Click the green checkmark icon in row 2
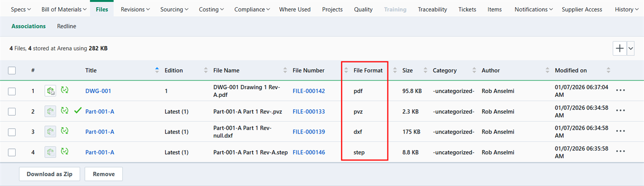Image resolution: width=644 pixels, height=186 pixels. tap(78, 111)
